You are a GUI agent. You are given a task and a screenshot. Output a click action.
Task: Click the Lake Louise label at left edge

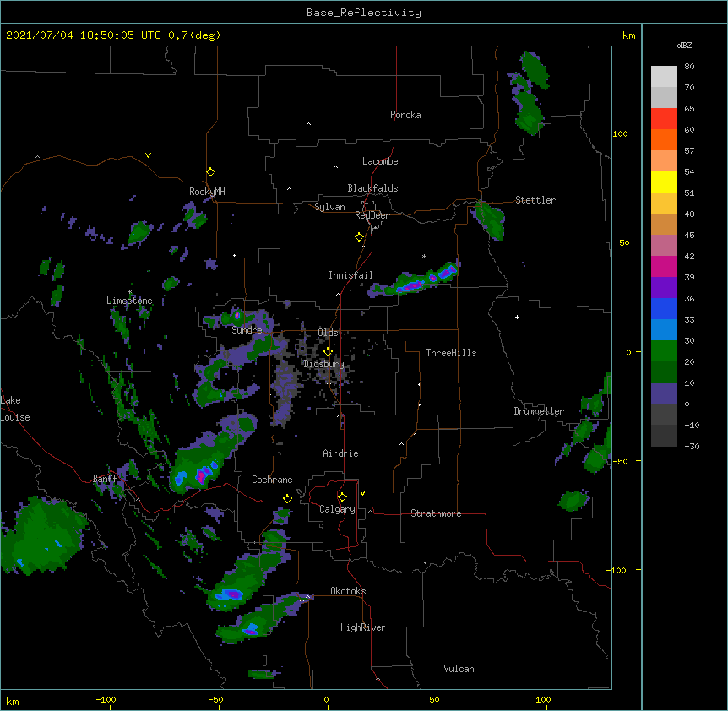click(15, 409)
